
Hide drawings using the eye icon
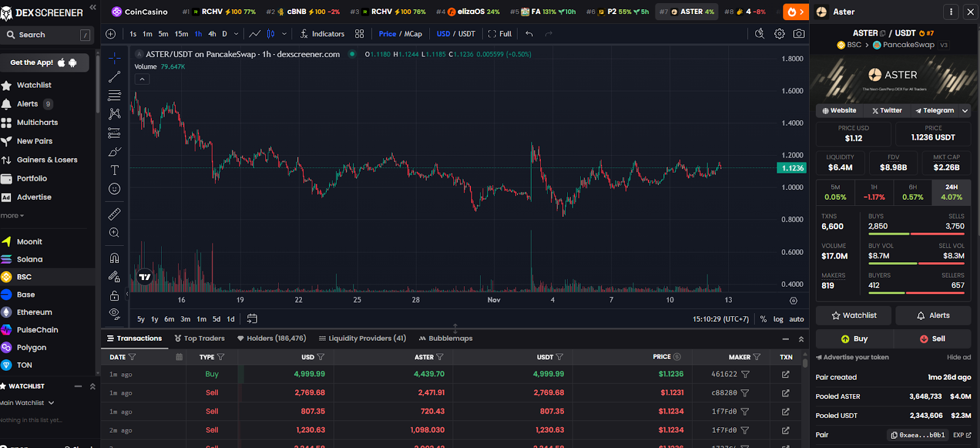115,313
